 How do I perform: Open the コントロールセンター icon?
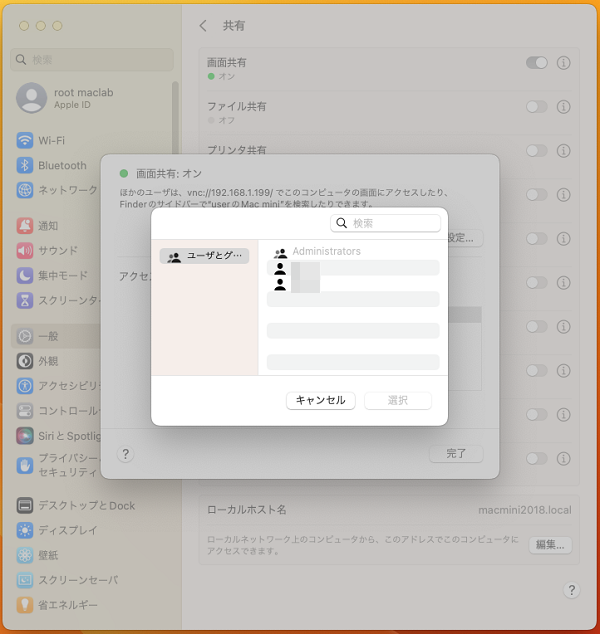click(25, 411)
